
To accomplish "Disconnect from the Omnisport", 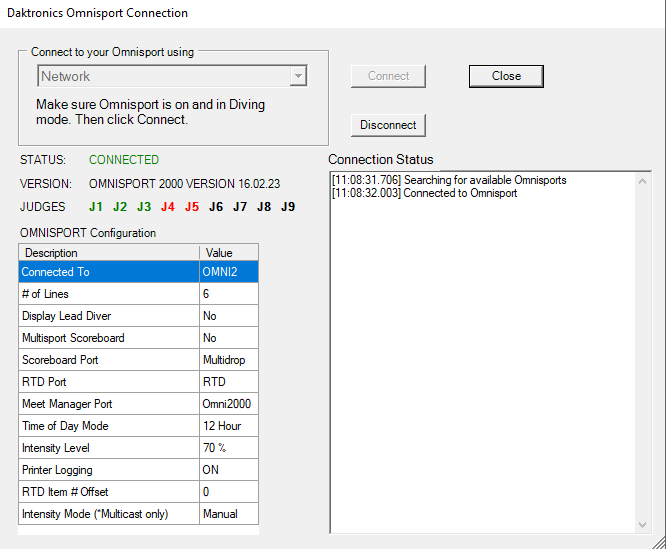I will [388, 125].
